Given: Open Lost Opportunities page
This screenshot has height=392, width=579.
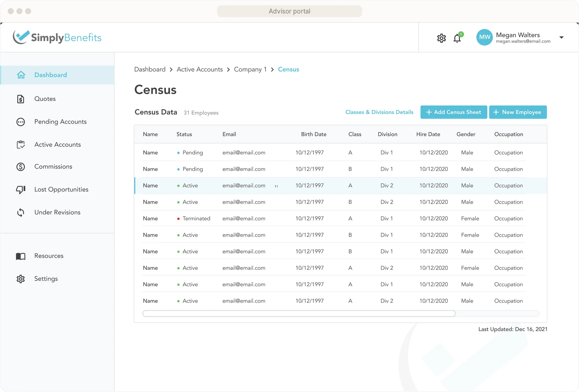Looking at the screenshot, I should tap(61, 189).
